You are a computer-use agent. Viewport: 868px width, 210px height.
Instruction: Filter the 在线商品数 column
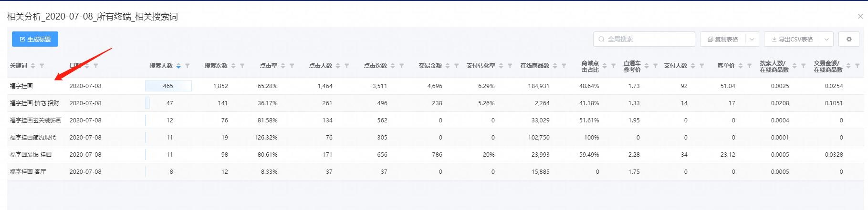(x=564, y=66)
